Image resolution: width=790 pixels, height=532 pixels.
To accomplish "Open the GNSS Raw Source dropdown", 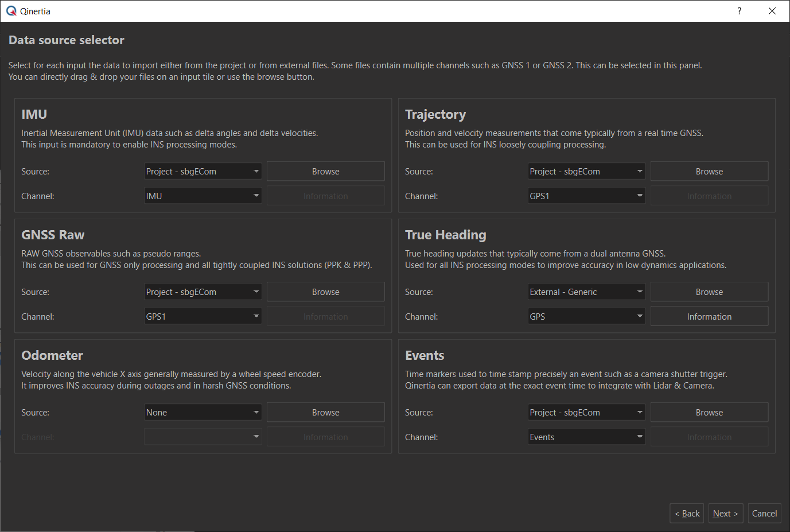I will click(x=203, y=292).
